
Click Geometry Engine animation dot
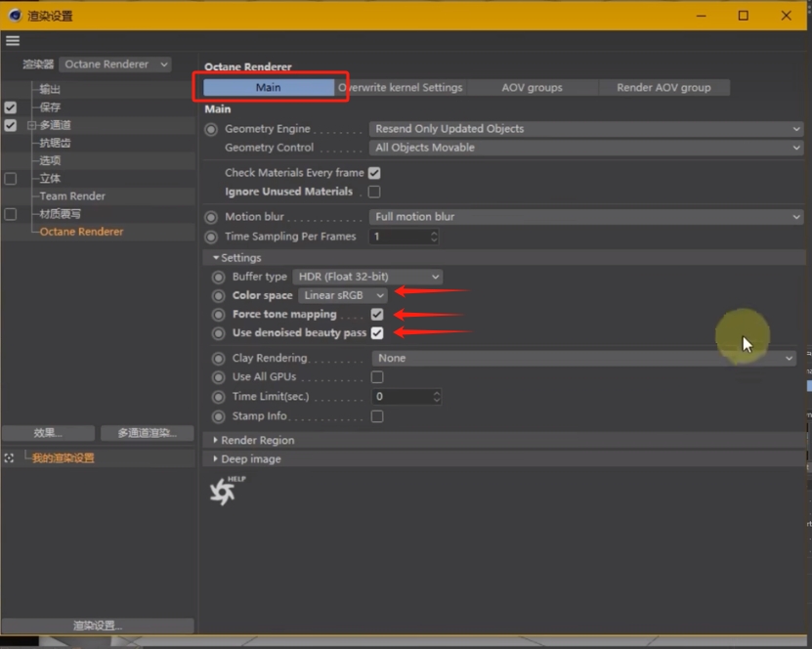point(211,129)
